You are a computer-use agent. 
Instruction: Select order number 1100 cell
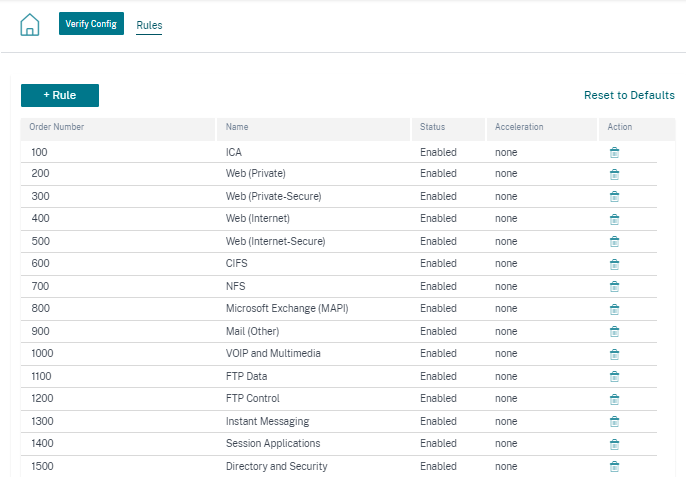coord(41,376)
